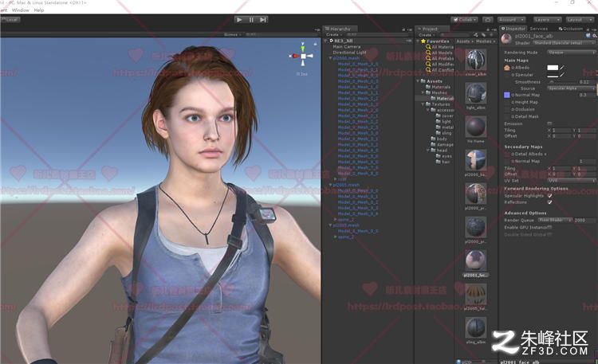Image resolution: width=598 pixels, height=364 pixels.
Task: Open the eyes textures folder
Action: (444, 156)
